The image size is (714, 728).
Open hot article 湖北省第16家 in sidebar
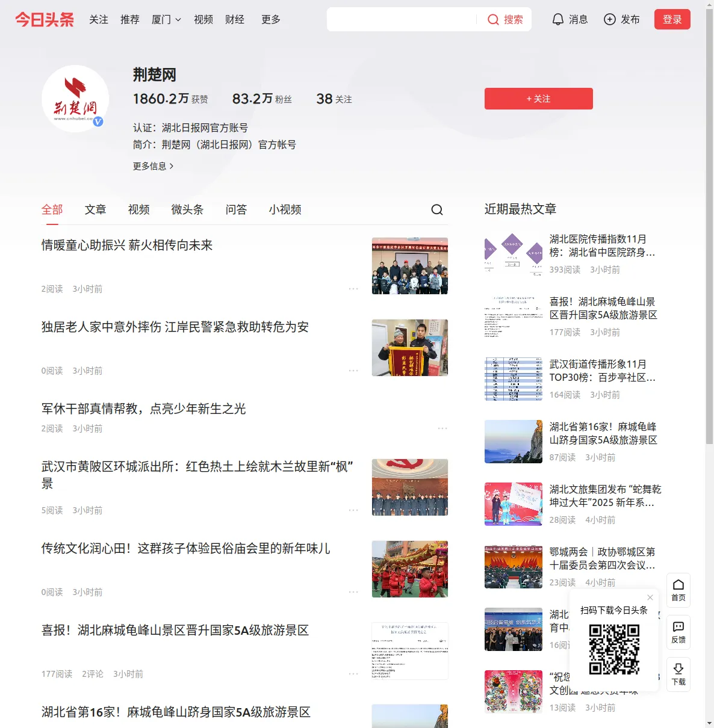click(603, 433)
